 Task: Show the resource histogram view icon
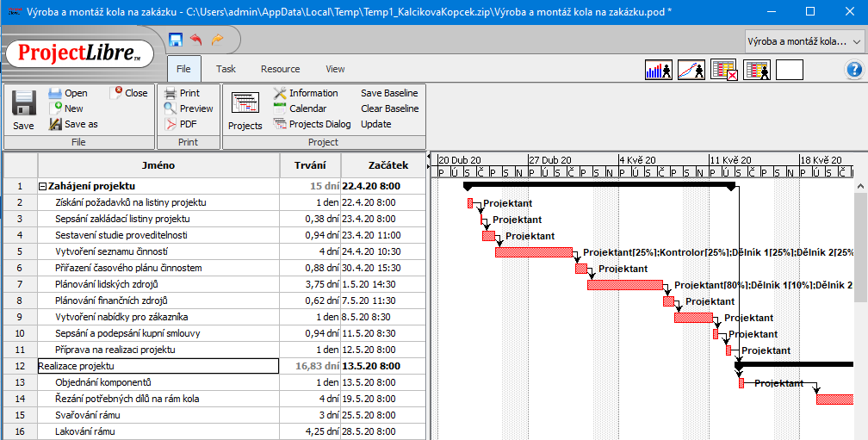pos(658,70)
